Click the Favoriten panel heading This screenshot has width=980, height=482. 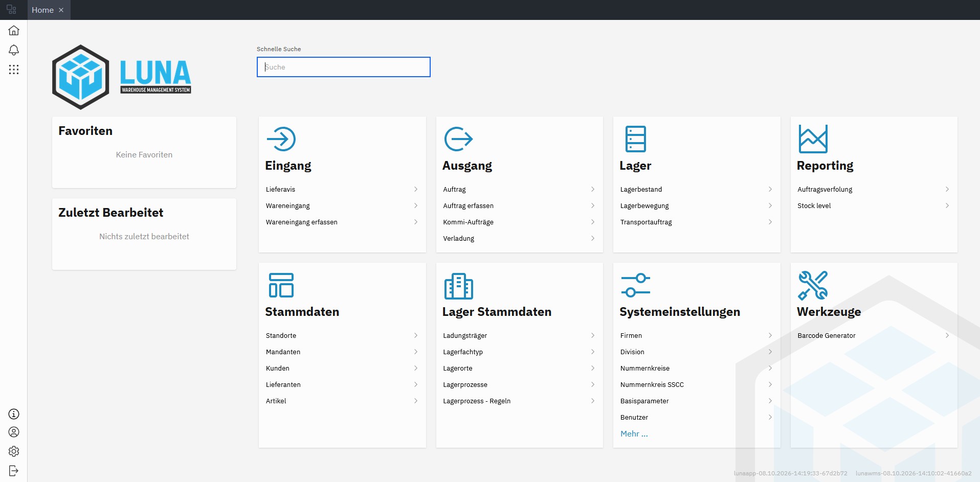coord(85,131)
